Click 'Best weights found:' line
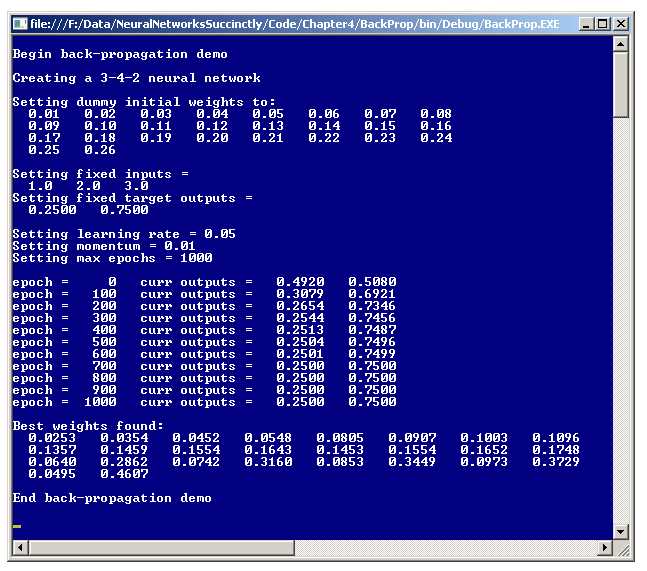Image resolution: width=647 pixels, height=571 pixels. tap(88, 426)
